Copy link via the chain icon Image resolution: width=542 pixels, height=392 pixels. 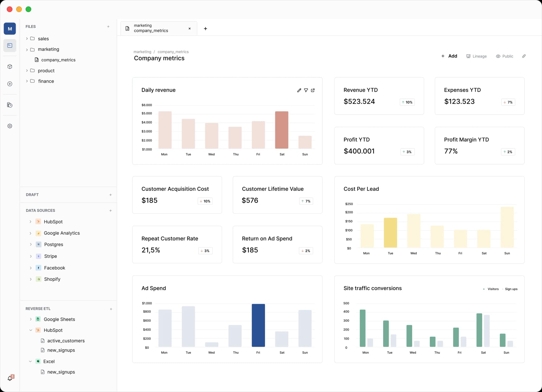(524, 56)
